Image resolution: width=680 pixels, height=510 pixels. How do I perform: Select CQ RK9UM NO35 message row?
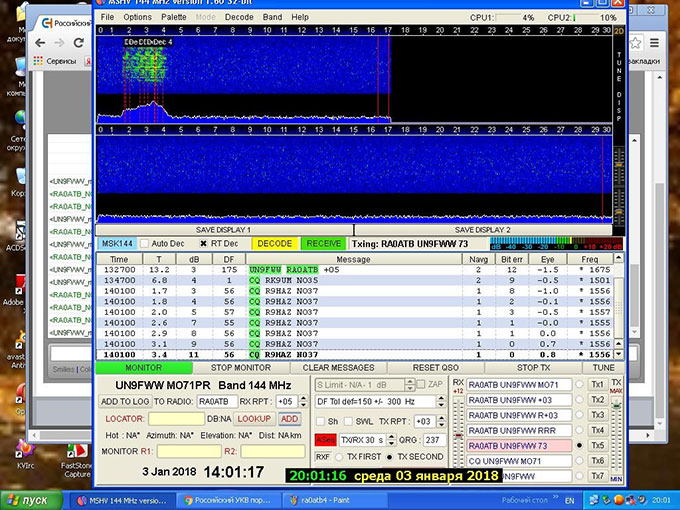coord(355,280)
